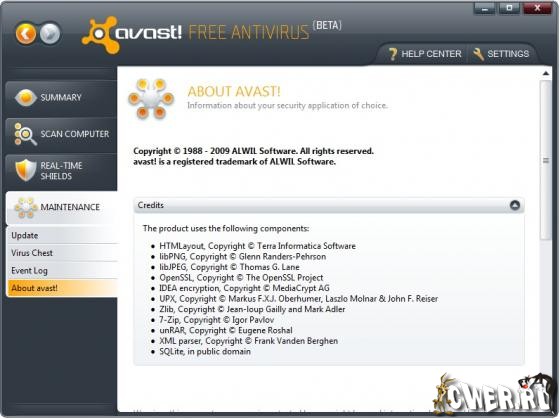
Task: Select the Maintenance section
Action: 61,208
